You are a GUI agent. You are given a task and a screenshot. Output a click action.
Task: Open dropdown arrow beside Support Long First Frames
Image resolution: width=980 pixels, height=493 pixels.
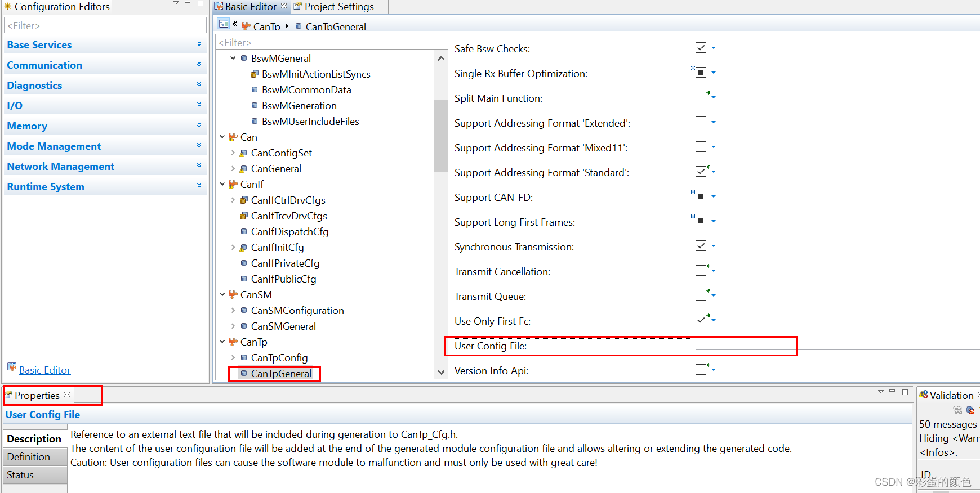[714, 222]
